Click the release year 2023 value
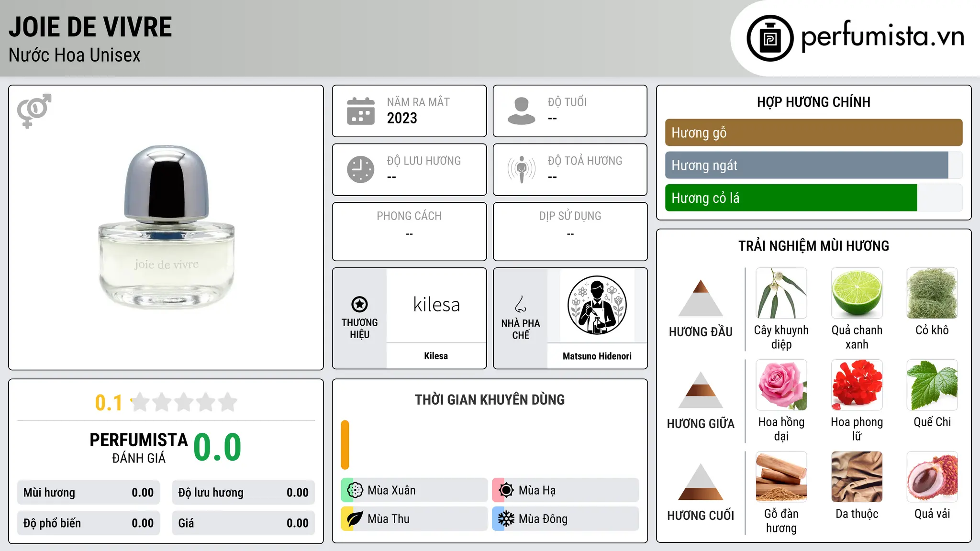This screenshot has width=980, height=551. (402, 118)
